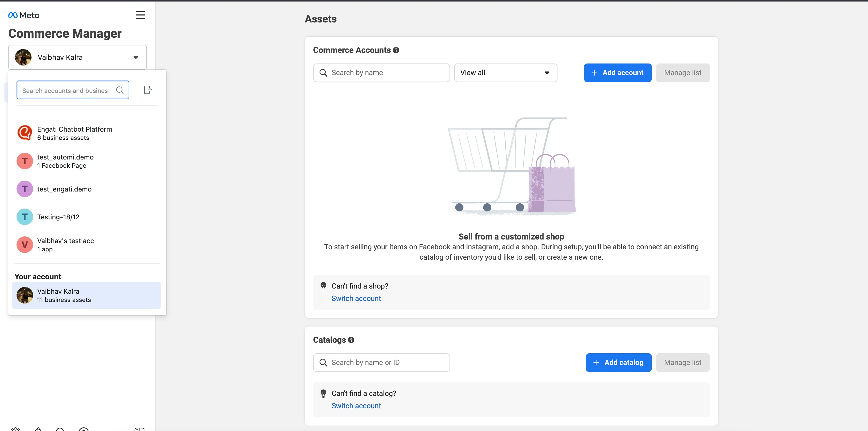Switch to Engati Chatbot Platform business
This screenshot has height=431, width=868.
click(x=86, y=133)
